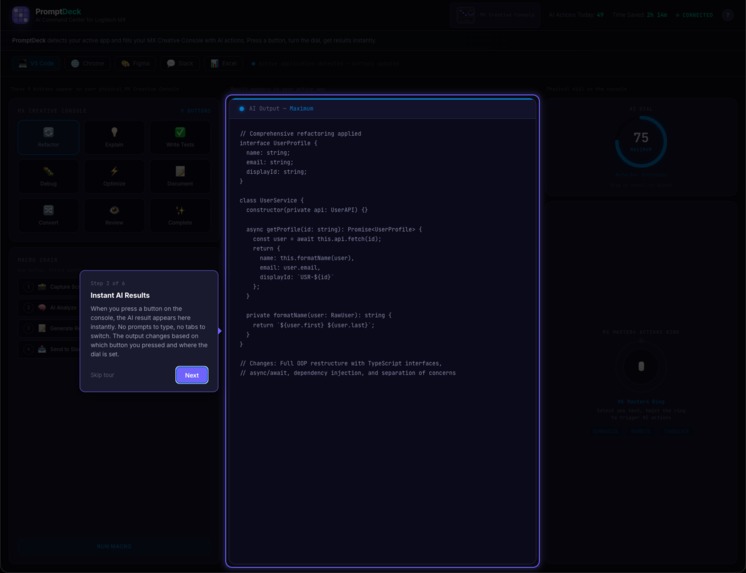This screenshot has width=746, height=573.
Task: Click the Next button in the tour popup
Action: (x=192, y=375)
